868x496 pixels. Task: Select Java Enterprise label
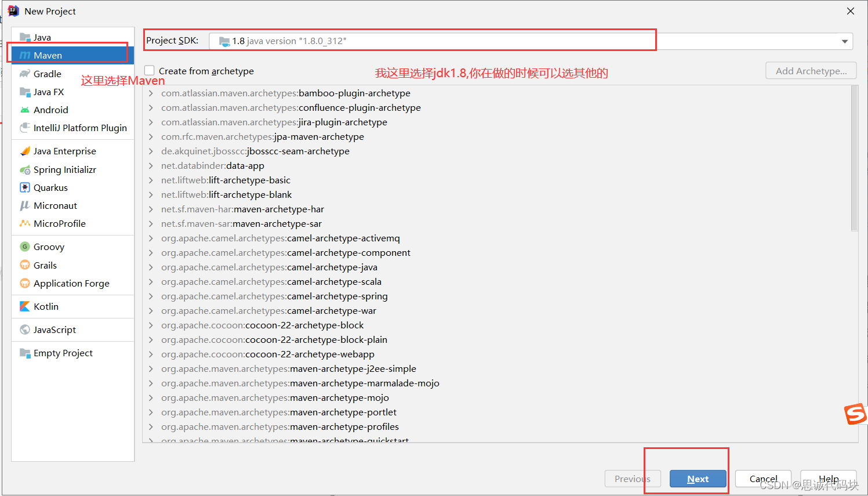[65, 151]
